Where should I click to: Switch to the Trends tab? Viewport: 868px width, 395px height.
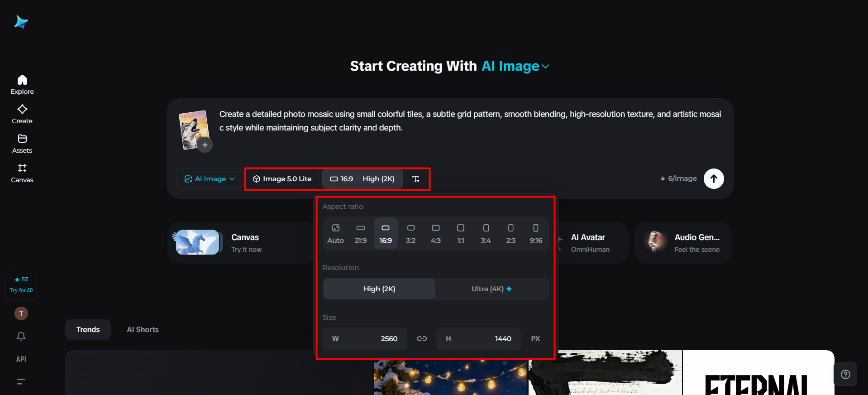click(88, 330)
